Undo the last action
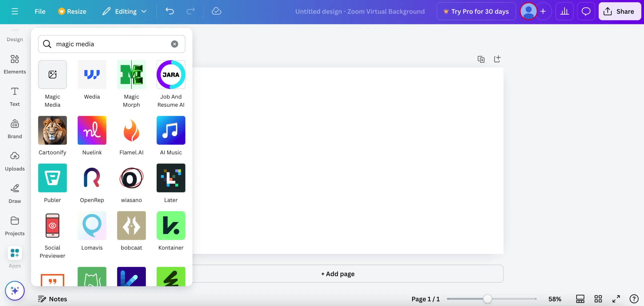This screenshot has height=306, width=644. tap(170, 11)
